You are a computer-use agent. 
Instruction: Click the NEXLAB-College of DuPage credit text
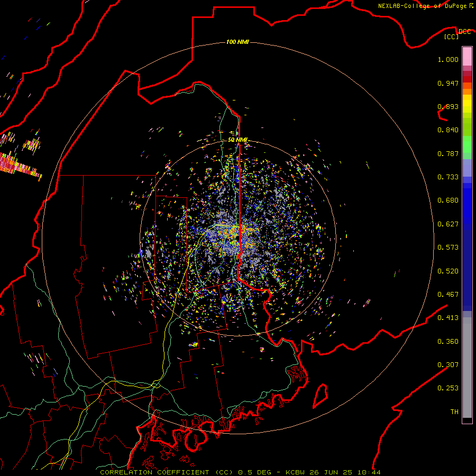[426, 6]
